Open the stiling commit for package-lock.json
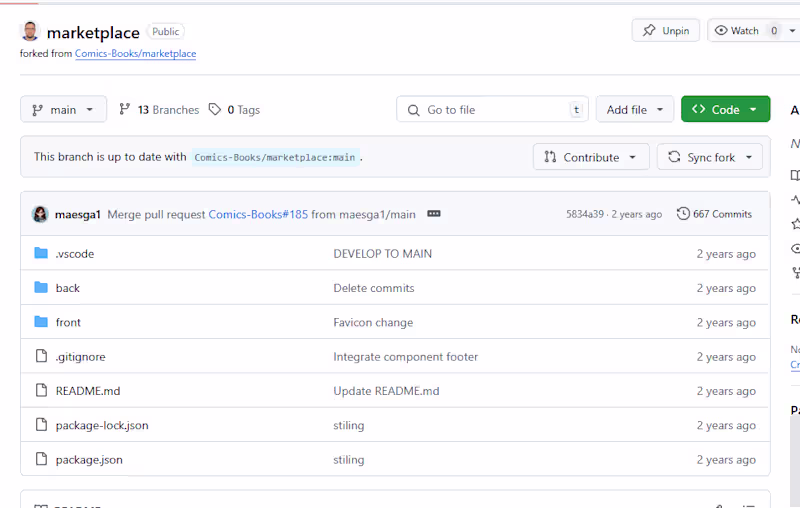800x508 pixels. click(349, 425)
